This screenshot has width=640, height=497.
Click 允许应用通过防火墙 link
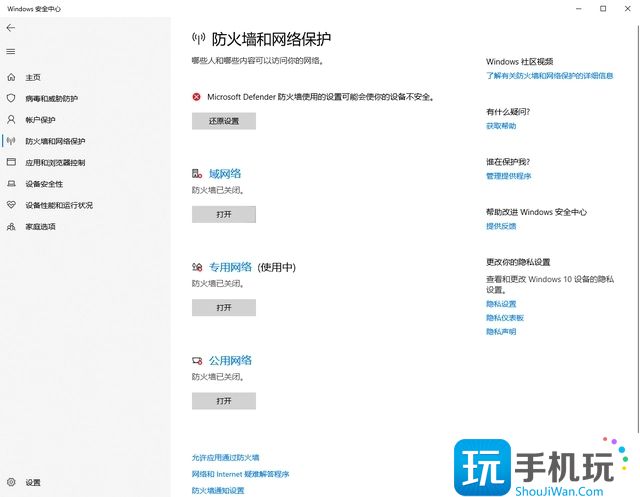[x=225, y=457]
